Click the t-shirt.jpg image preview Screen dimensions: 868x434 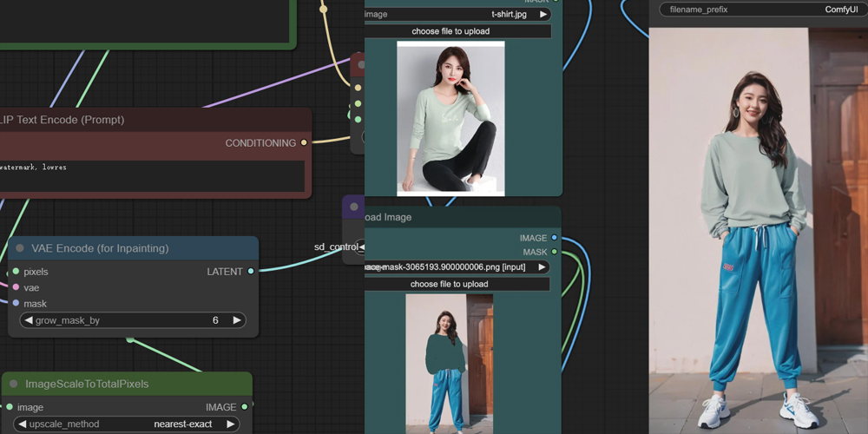[450, 118]
